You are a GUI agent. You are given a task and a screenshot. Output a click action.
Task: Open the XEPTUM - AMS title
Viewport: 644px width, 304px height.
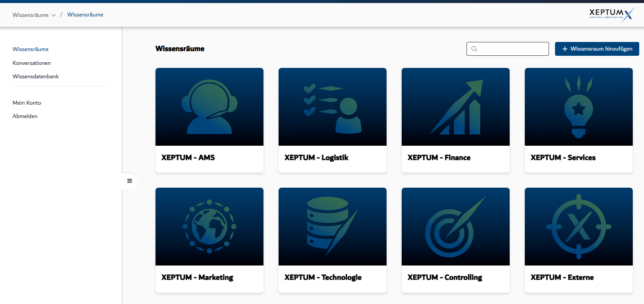pyautogui.click(x=188, y=157)
